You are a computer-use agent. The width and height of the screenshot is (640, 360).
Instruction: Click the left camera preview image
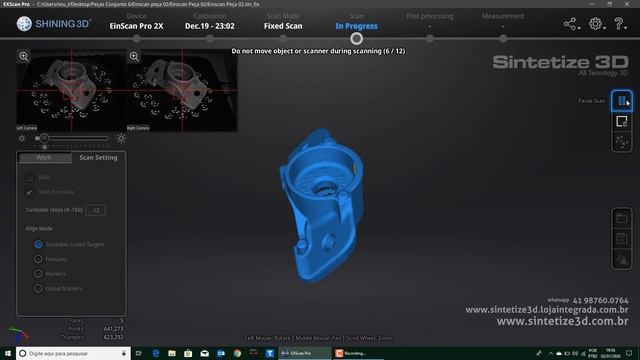[x=71, y=90]
